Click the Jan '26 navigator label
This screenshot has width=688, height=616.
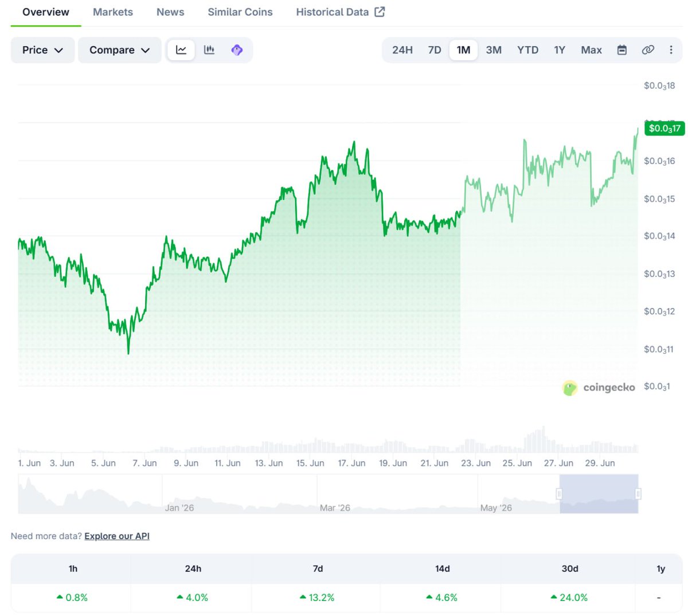click(x=179, y=508)
